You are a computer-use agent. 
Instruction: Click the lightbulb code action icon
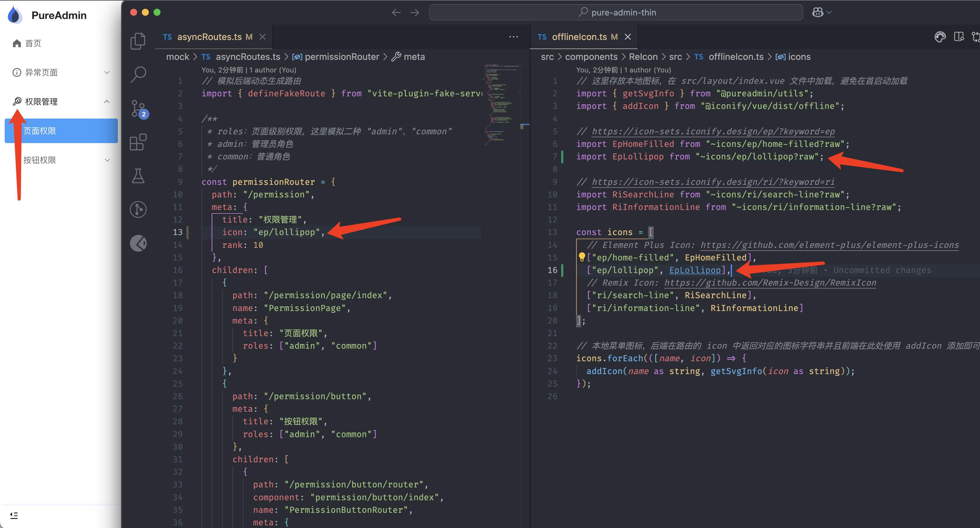582,257
